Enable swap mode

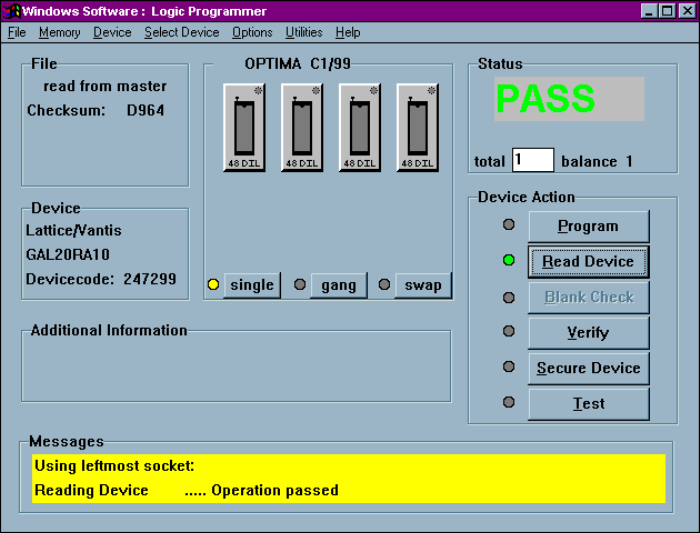point(422,285)
